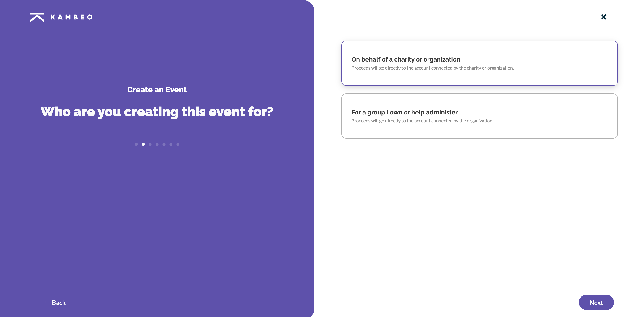The width and height of the screenshot is (644, 317).
Task: Choose 'For a group I own or help administer'
Action: tap(479, 116)
